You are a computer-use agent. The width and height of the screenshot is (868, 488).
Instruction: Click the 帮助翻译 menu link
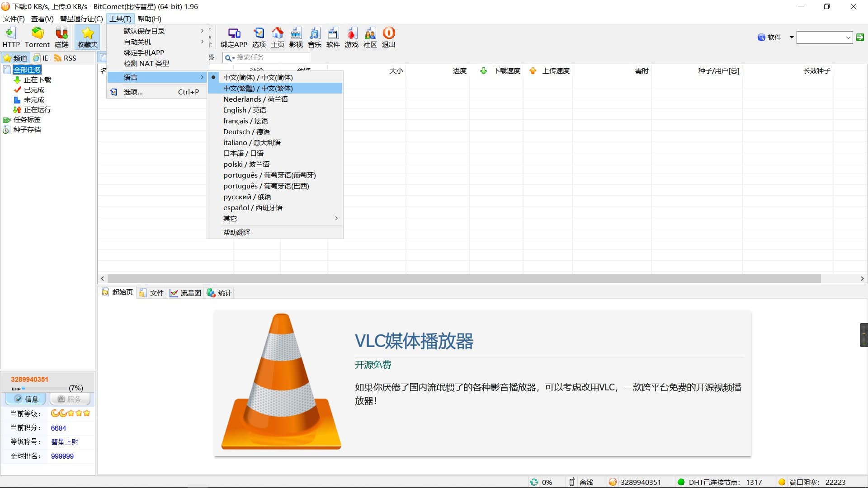(x=237, y=232)
